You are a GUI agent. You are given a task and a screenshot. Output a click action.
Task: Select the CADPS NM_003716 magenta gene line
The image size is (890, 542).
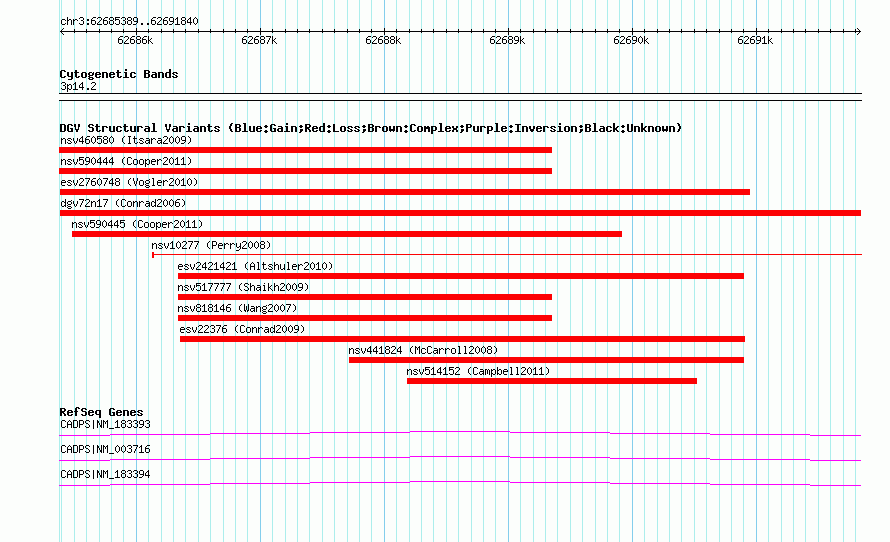coord(460,459)
